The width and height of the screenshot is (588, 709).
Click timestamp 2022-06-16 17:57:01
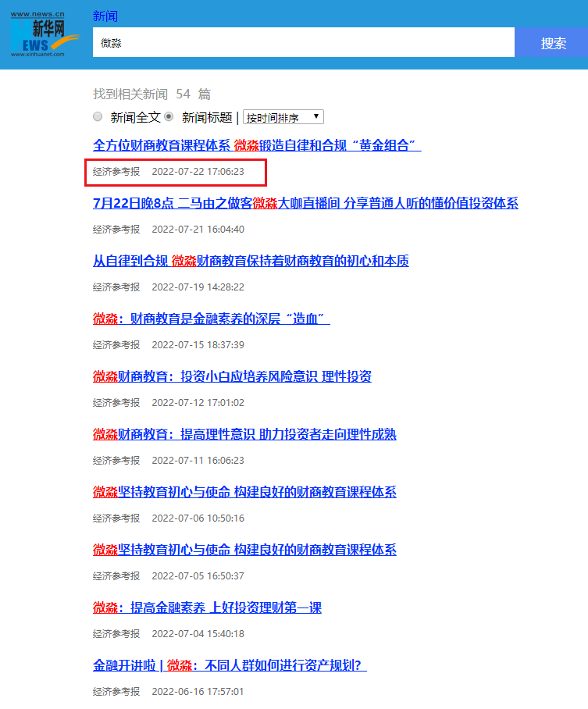click(198, 692)
